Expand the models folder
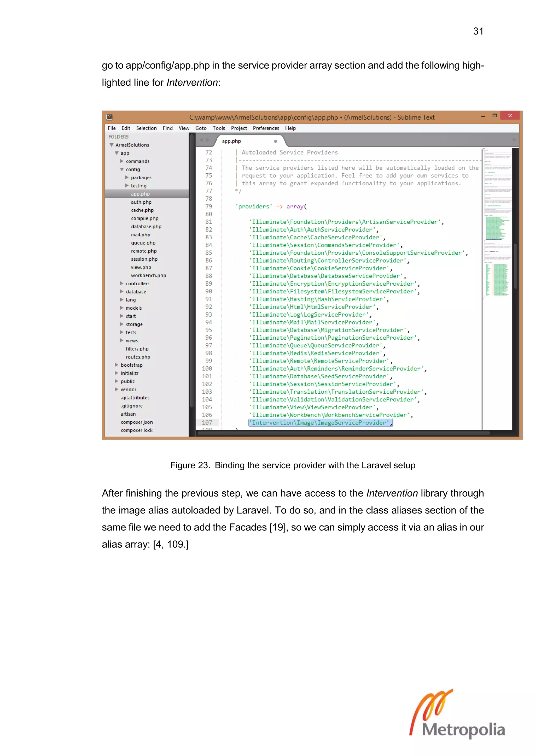This screenshot has height=756, width=535. point(121,308)
